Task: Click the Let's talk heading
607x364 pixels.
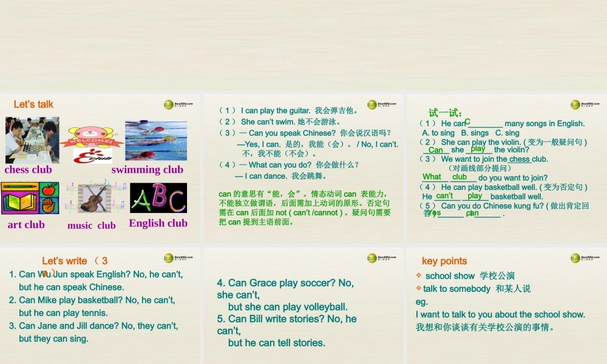Action: point(33,104)
